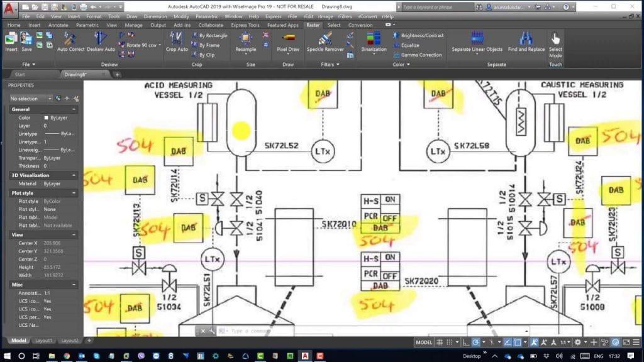The width and height of the screenshot is (644, 362).
Task: Click the Quick Select icon in Properties
Action: pyautogui.click(x=76, y=99)
